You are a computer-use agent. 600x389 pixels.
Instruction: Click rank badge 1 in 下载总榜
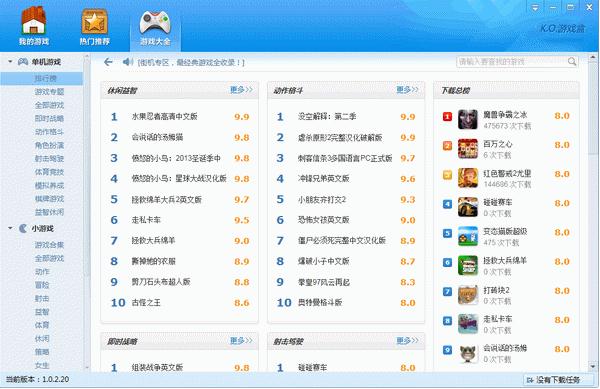tap(447, 116)
